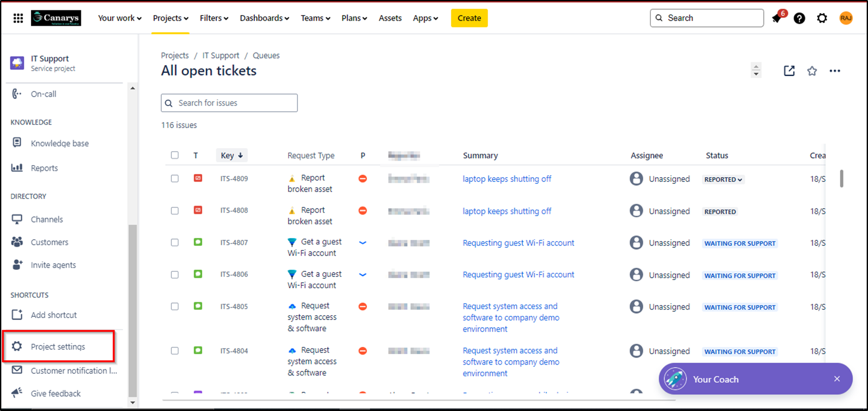Open the Requesting guest Wi-Fi account issue
Image resolution: width=868 pixels, height=411 pixels.
point(518,242)
